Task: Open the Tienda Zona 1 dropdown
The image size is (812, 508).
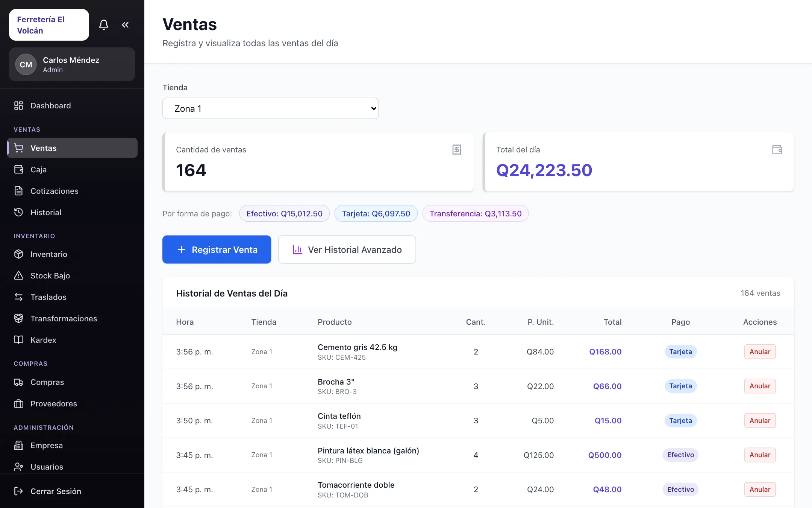Action: (x=270, y=108)
